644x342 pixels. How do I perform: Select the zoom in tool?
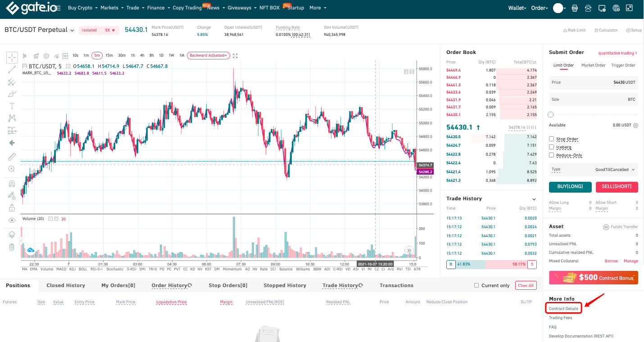[12, 169]
